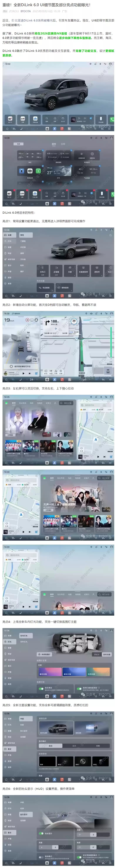Click the ZOROLI author name

14,11
